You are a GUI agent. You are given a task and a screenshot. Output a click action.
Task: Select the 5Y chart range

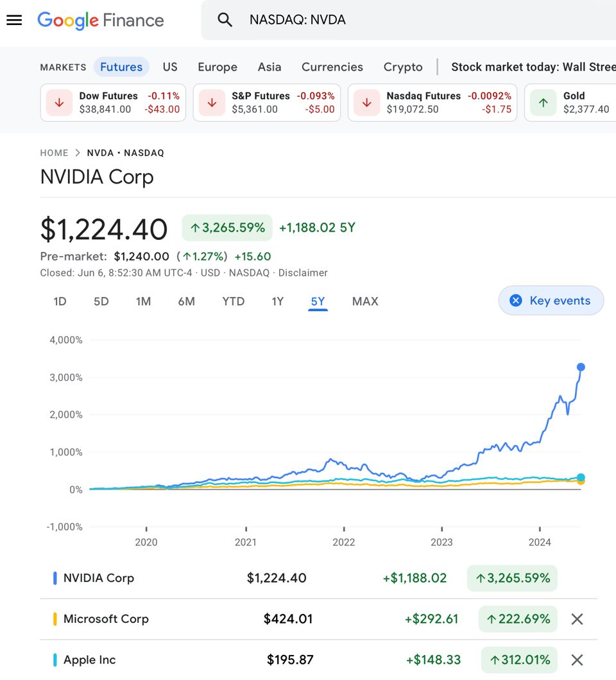click(318, 302)
